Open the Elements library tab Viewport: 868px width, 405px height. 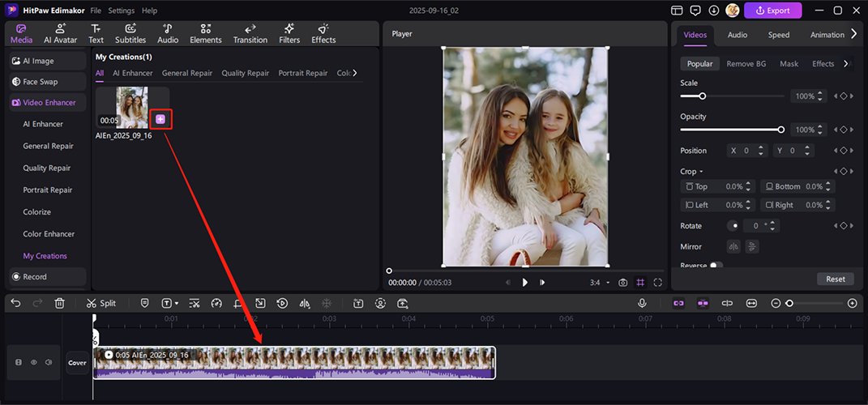(x=205, y=34)
